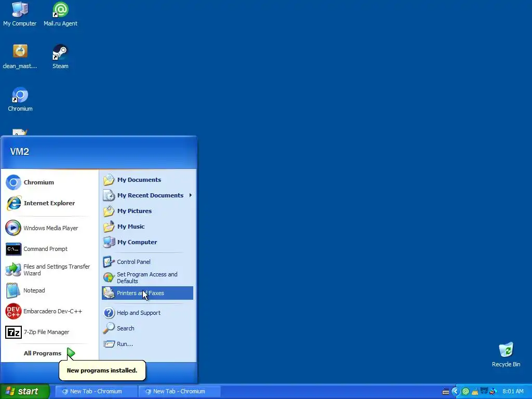Select clean_mast... desktop icon
This screenshot has height=399, width=532.
coord(20,57)
